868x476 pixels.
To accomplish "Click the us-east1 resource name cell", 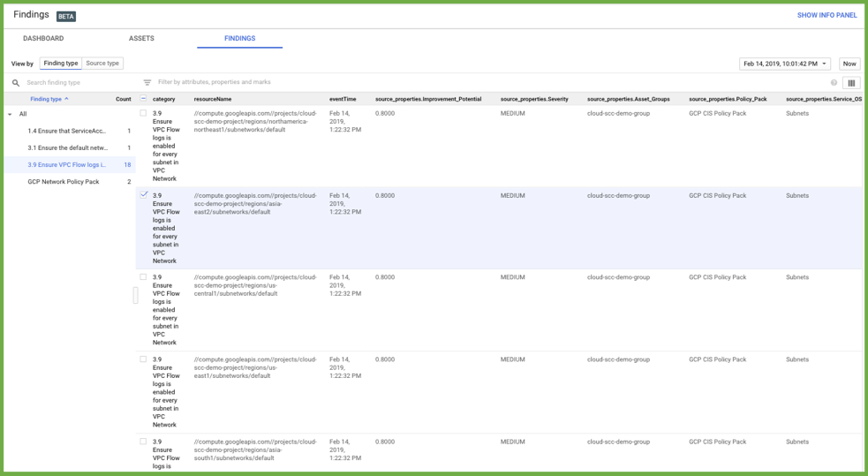I will [254, 367].
